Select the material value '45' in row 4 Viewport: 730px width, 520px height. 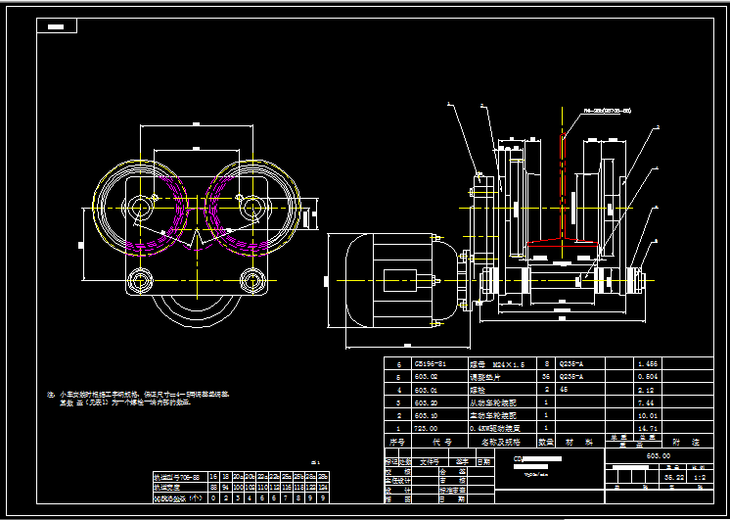pyautogui.click(x=564, y=390)
